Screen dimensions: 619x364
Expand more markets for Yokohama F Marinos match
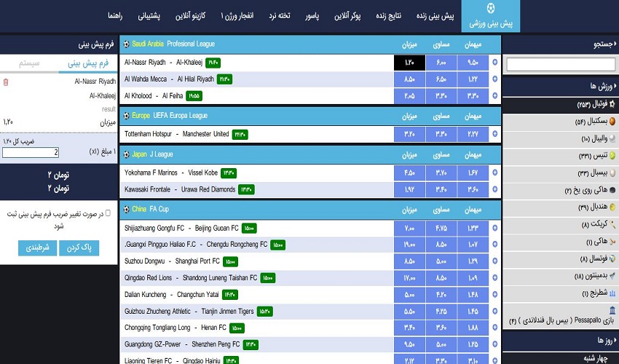[x=494, y=173]
